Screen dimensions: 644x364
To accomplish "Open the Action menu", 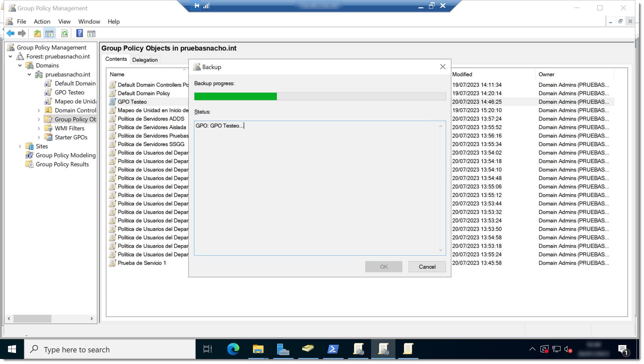I will [42, 22].
